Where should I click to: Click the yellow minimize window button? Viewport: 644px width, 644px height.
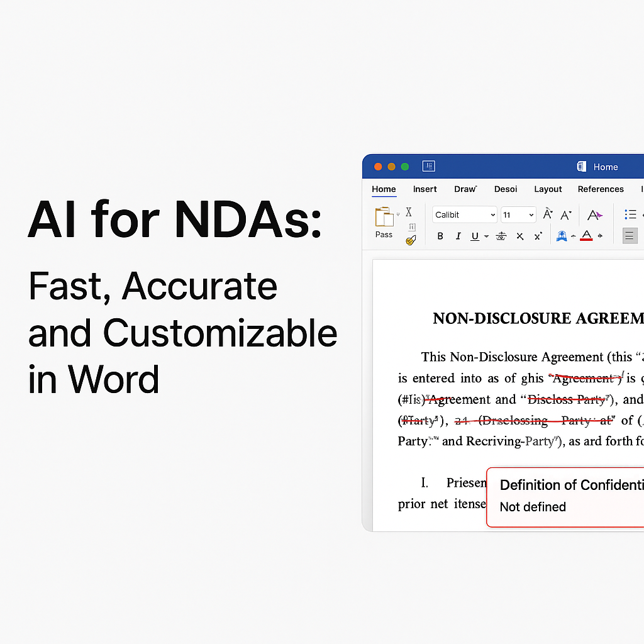[391, 167]
